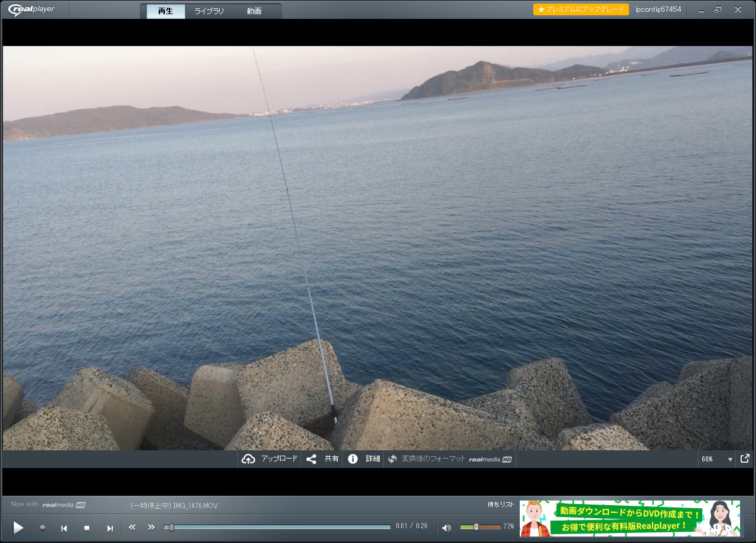This screenshot has width=756, height=543.
Task: Click the アップロード cloud upload icon
Action: [x=249, y=459]
